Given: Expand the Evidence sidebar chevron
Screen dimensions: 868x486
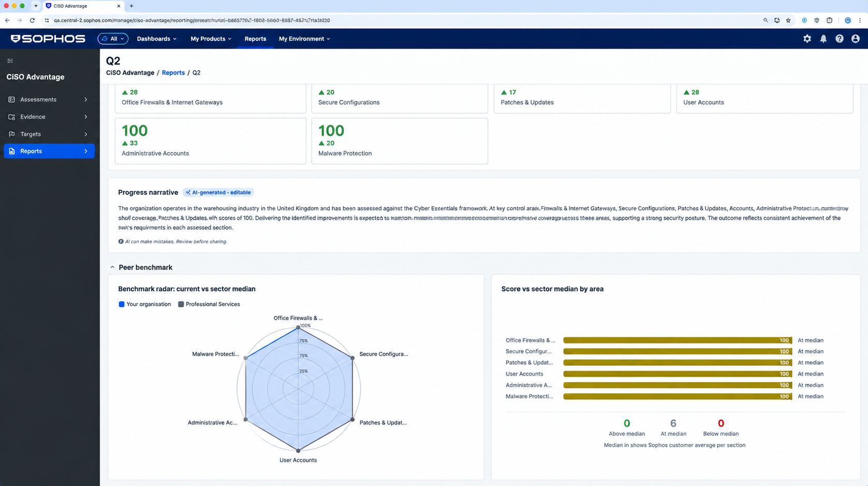Looking at the screenshot, I should pos(86,117).
